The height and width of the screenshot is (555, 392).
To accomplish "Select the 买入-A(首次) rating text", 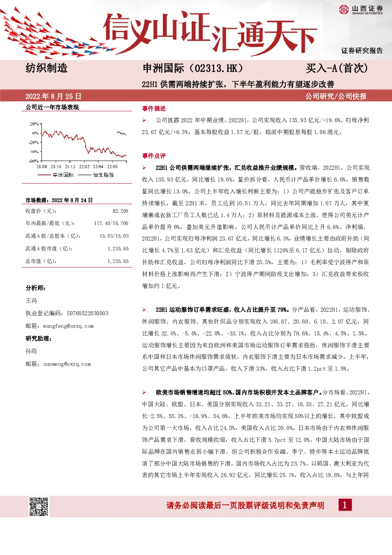I will tap(337, 68).
